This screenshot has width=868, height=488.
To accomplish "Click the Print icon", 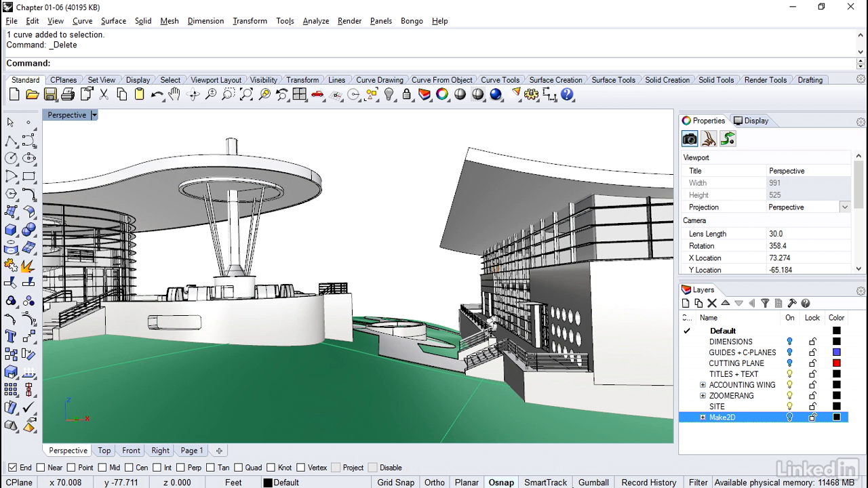I will click(x=68, y=95).
